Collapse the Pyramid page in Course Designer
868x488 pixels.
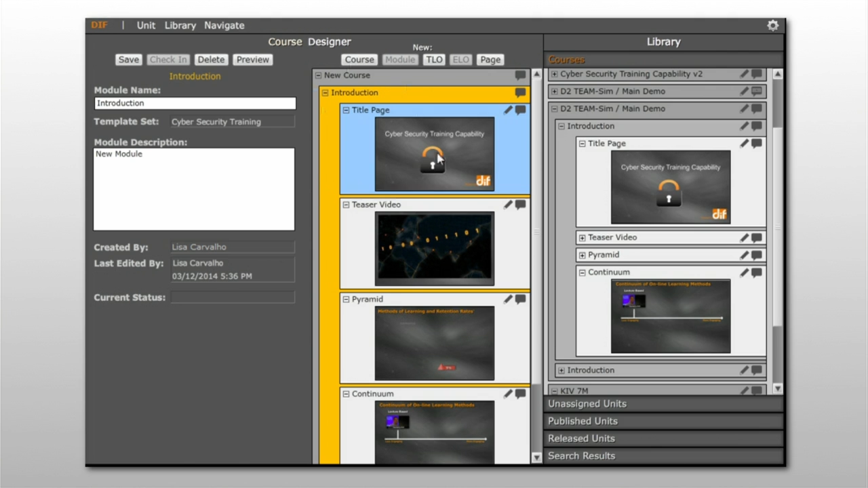[x=346, y=299]
